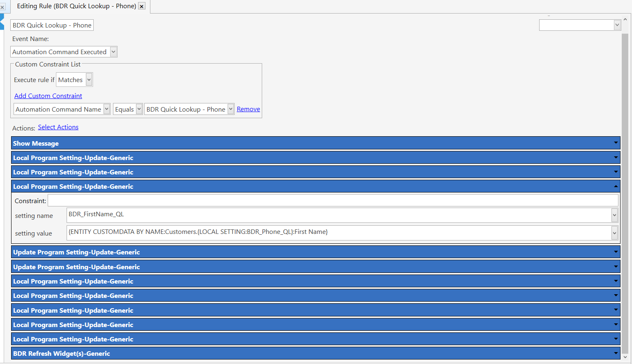
Task: Open the empty dropdown at top right
Action: point(617,25)
